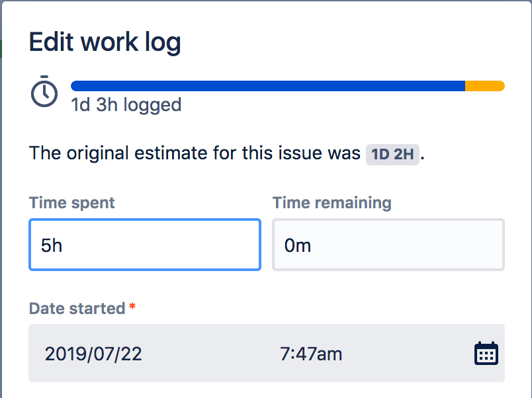Click the grid squares inside the calendar icon

[x=486, y=355]
